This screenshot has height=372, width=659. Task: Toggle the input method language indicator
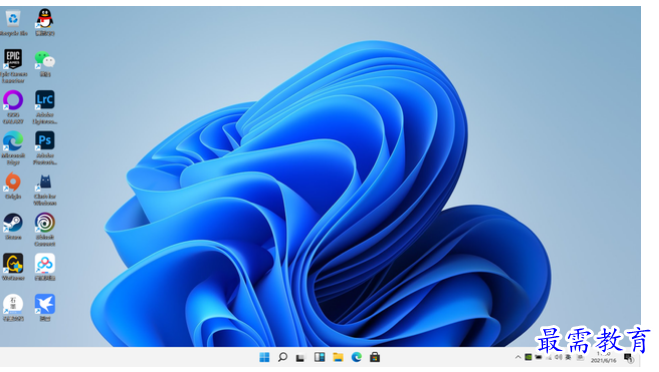coord(568,357)
